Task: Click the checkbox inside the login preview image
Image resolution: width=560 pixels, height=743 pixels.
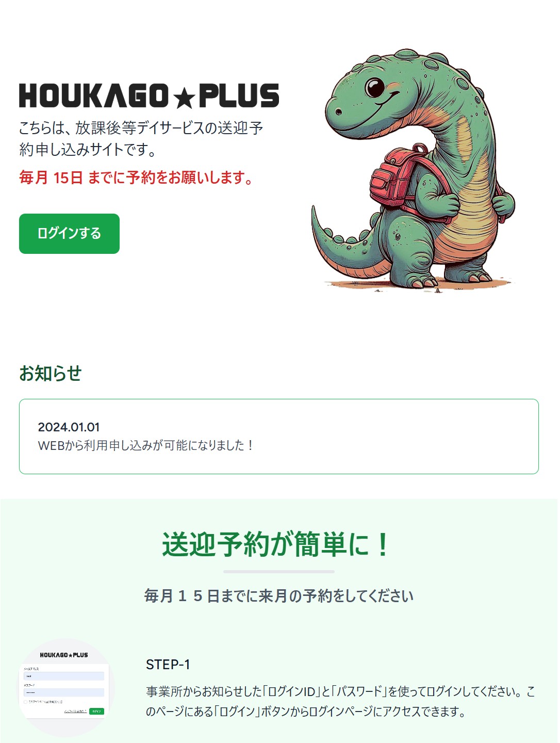Action: pyautogui.click(x=25, y=702)
